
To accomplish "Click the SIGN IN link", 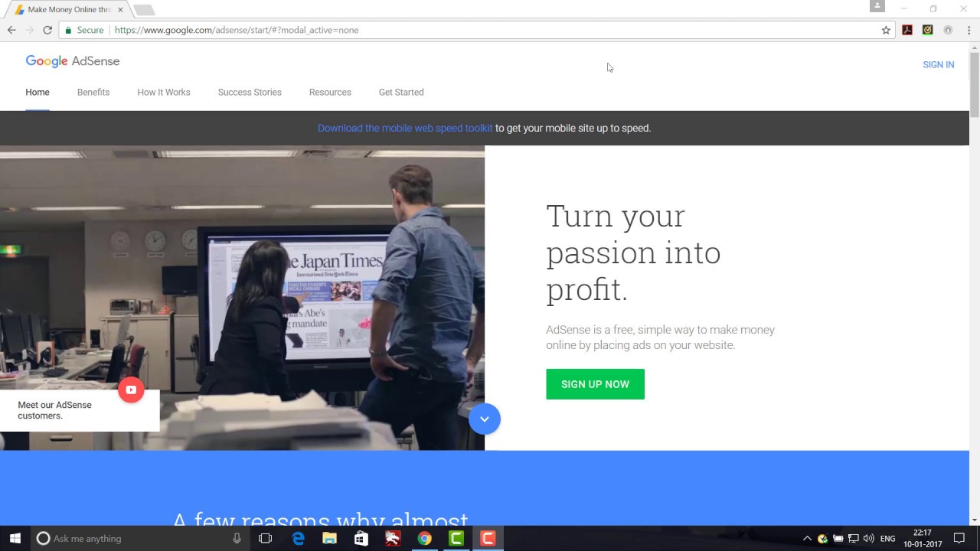I will click(939, 65).
